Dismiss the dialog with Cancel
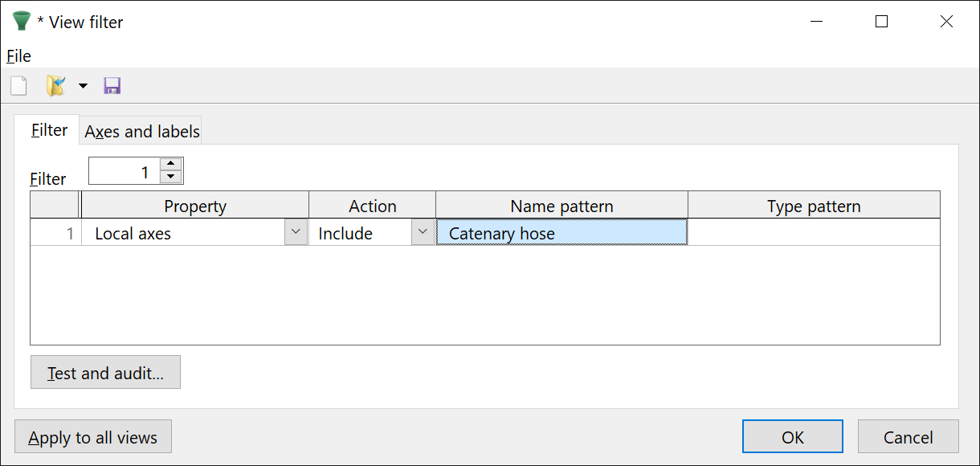The height and width of the screenshot is (466, 980). [x=908, y=437]
